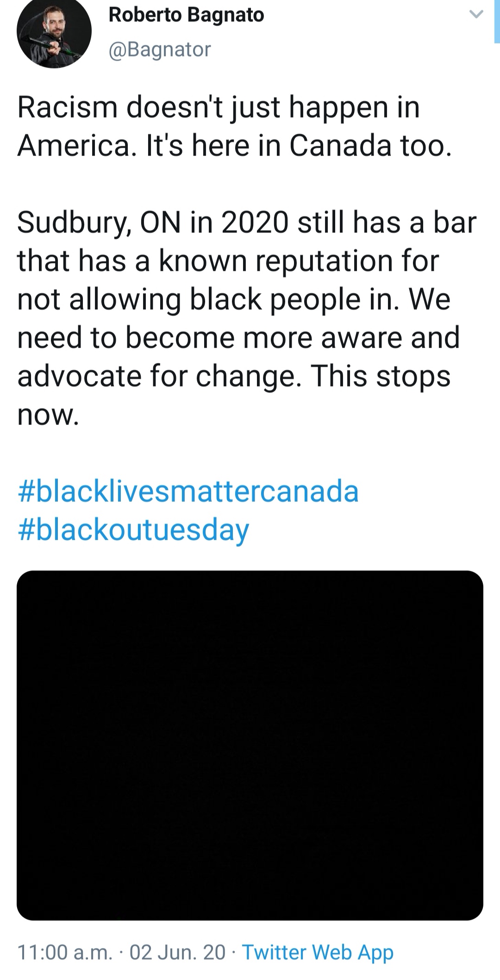This screenshot has height=980, width=500.
Task: Click the blue scroll indicator at top-right
Action: tap(497, 21)
